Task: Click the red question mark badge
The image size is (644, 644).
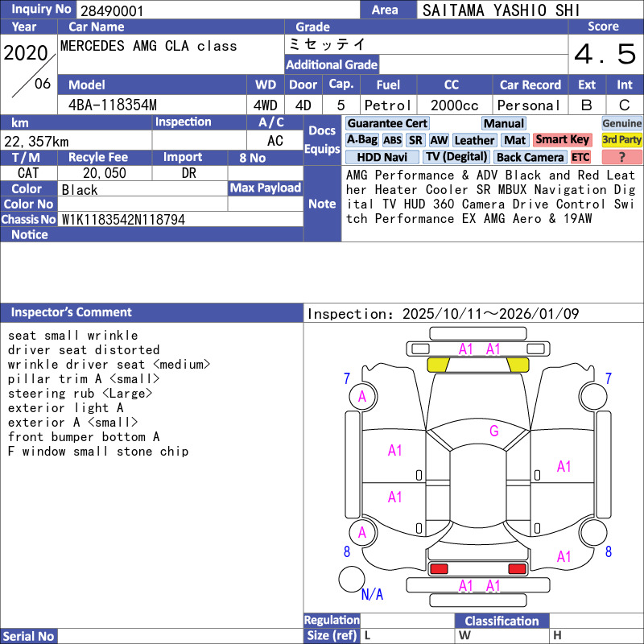Action: coord(621,157)
